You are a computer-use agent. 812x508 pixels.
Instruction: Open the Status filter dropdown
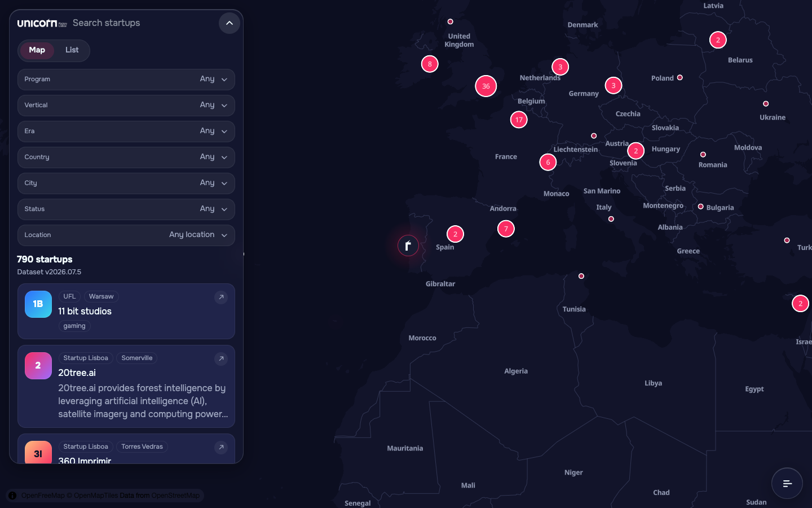(126, 209)
